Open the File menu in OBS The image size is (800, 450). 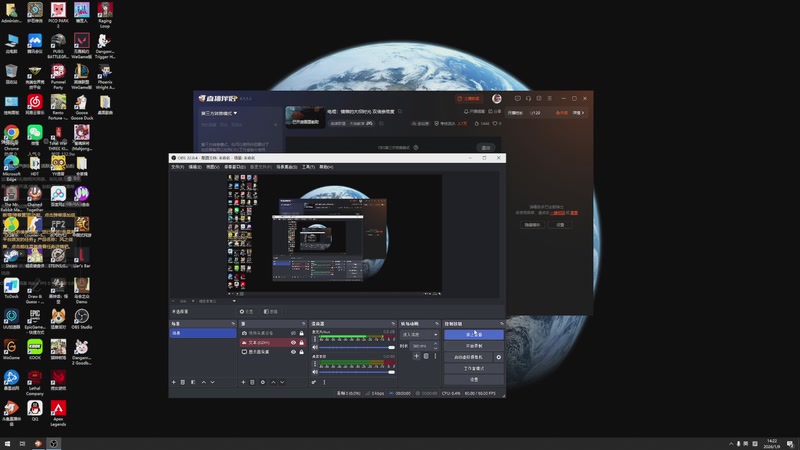pos(178,167)
